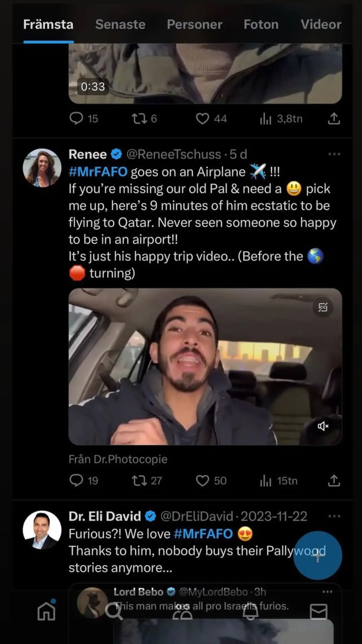Viewport: 362px width, 644px height.
Task: Open @ReneeTschuss profile handle
Action: click(174, 154)
